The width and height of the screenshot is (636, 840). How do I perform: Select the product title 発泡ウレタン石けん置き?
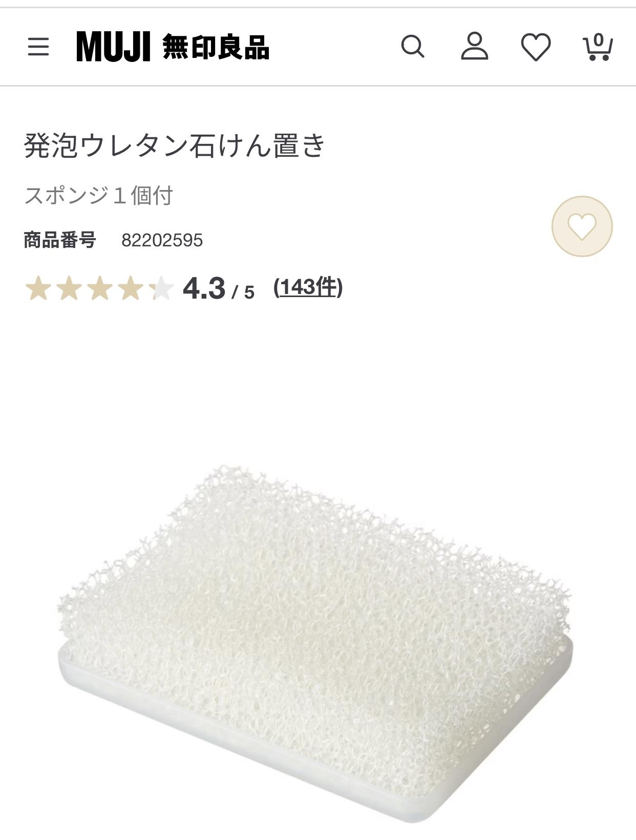tap(175, 145)
